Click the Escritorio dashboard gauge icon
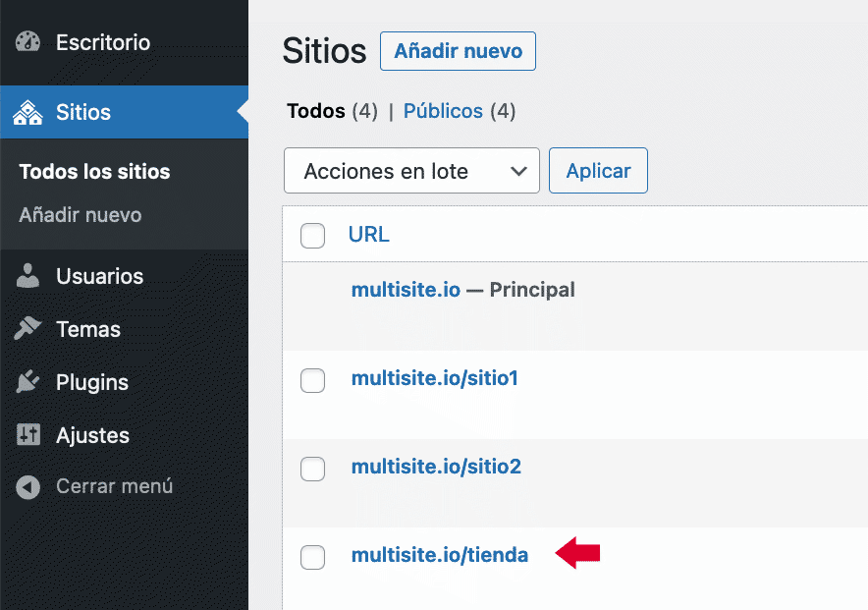Image resolution: width=868 pixels, height=610 pixels. [x=28, y=42]
